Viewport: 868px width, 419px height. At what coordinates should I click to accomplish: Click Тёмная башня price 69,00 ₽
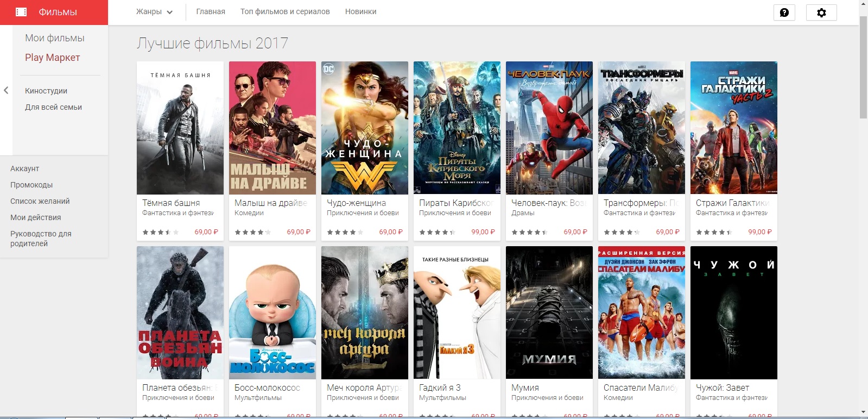[206, 232]
